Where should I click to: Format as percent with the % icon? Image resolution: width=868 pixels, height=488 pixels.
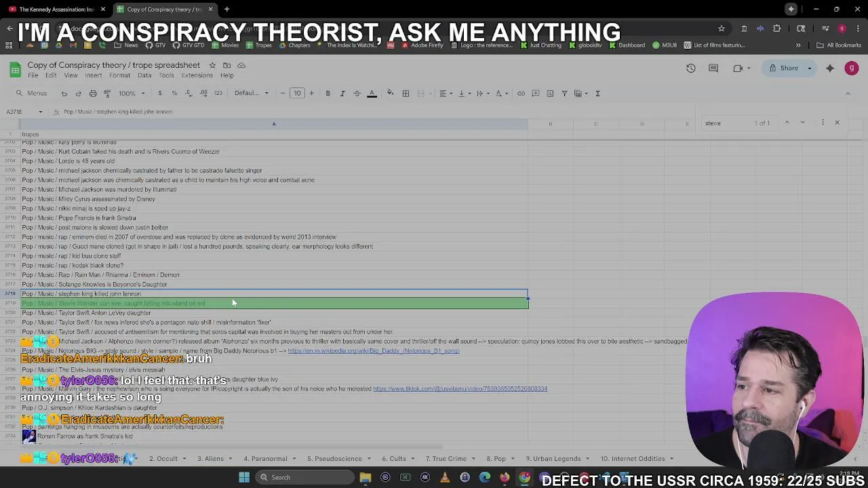tap(174, 94)
